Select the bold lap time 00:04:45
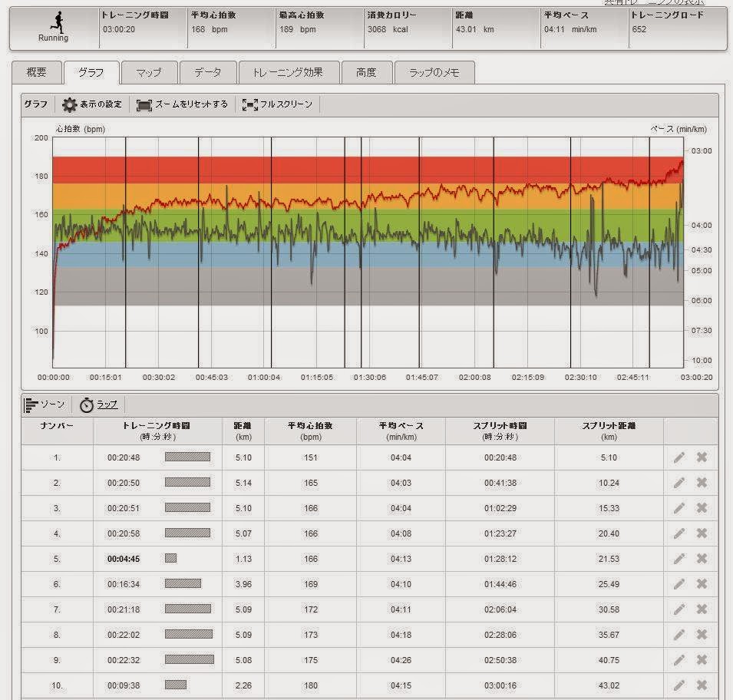 tap(124, 559)
